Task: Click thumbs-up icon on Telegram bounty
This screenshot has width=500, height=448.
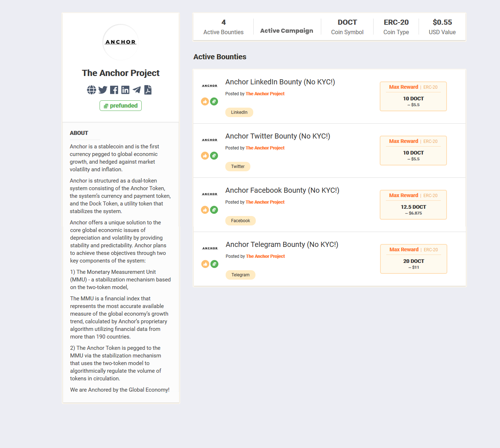Action: click(205, 264)
